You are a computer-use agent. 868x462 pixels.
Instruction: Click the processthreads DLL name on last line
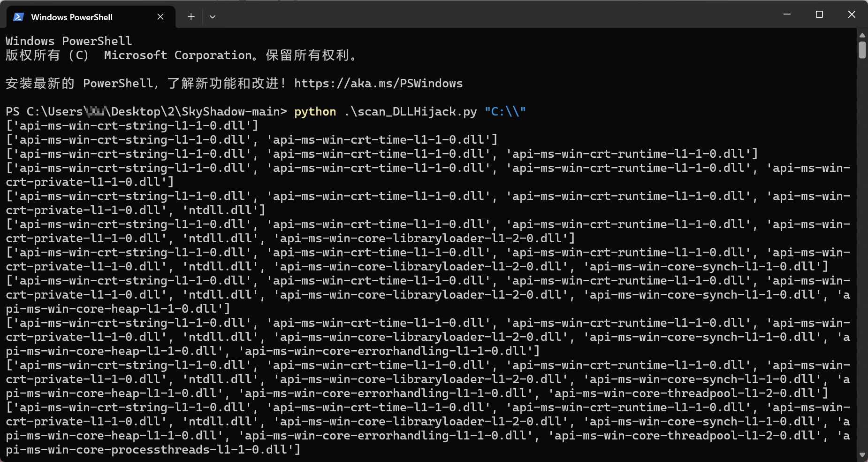click(152, 450)
